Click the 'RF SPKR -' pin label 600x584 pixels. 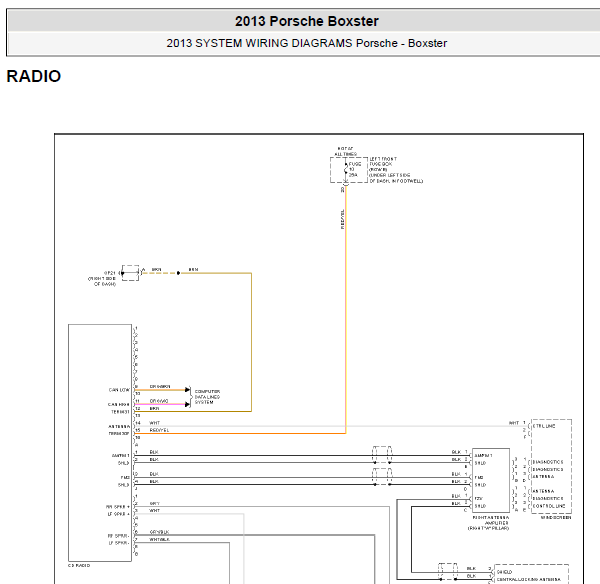coord(118,536)
